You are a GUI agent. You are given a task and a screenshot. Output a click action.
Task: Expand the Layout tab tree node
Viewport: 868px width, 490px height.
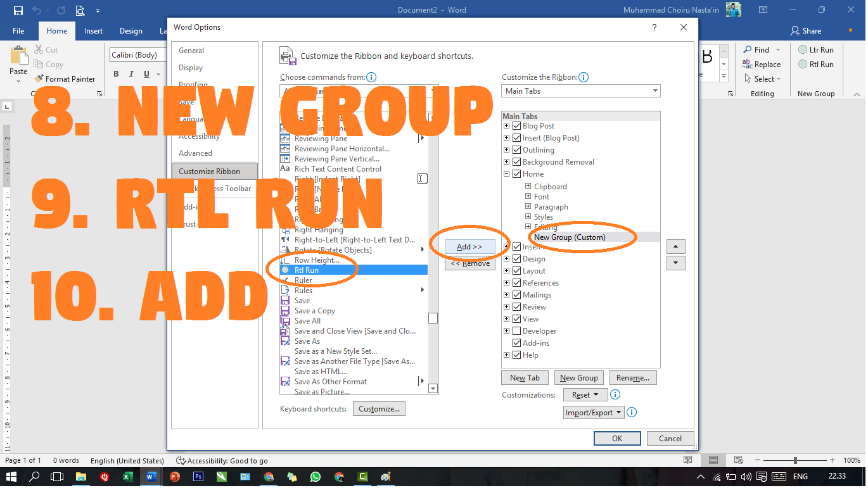coord(507,271)
